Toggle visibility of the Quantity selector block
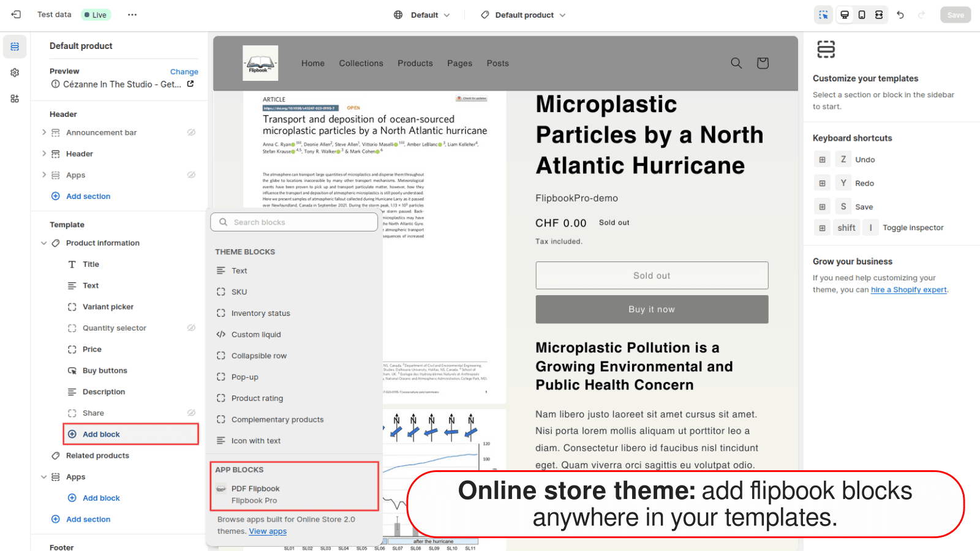This screenshot has height=551, width=980. point(191,328)
